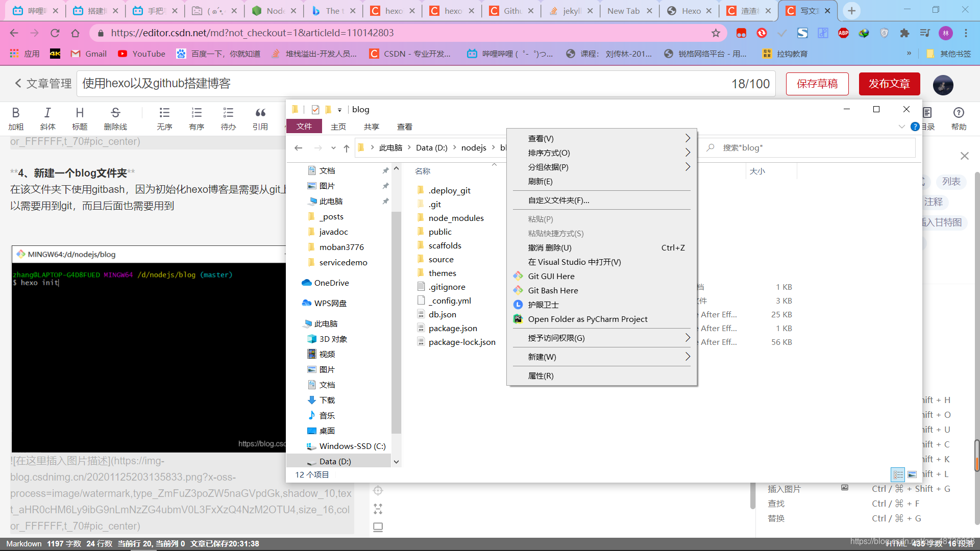This screenshot has width=980, height=551.
Task: Apply strikethrough with the 删除线 icon
Action: tap(115, 118)
